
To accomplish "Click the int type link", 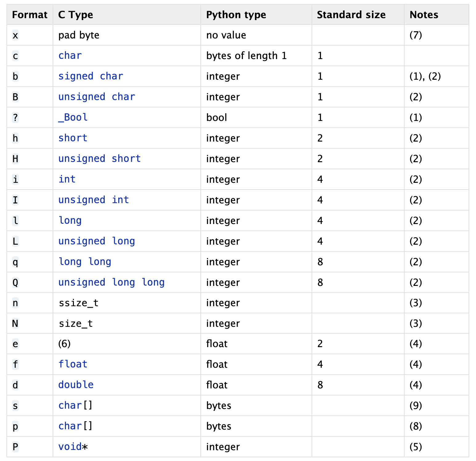I will click(67, 179).
